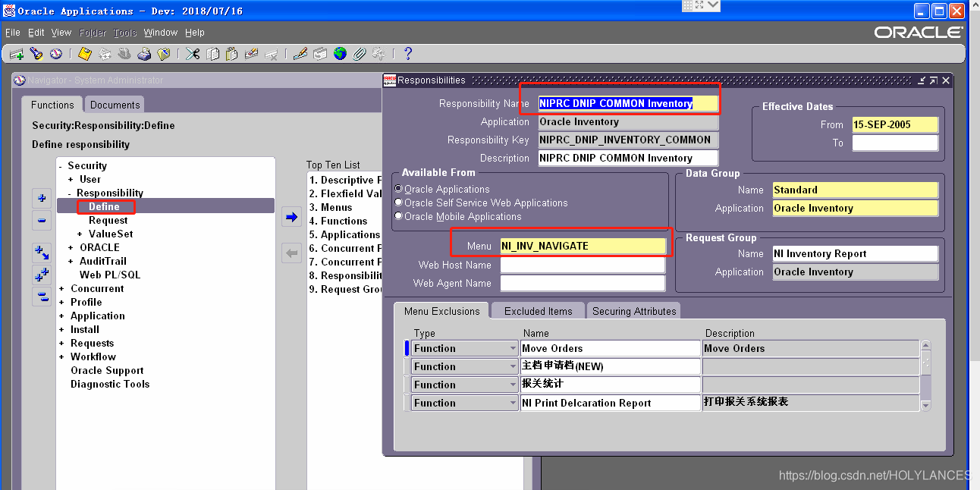Screen dimensions: 980x490
Task: Click the Attachments paperclip icon
Action: 360,54
